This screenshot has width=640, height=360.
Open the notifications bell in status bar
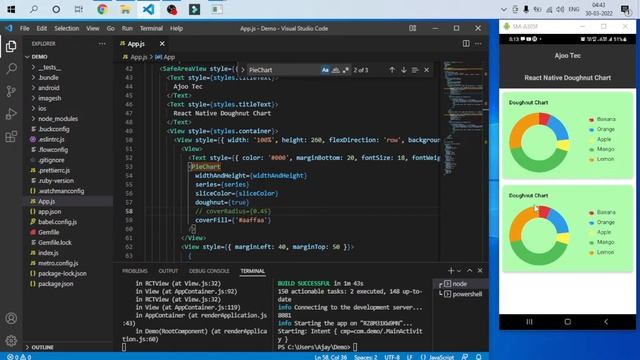478,357
